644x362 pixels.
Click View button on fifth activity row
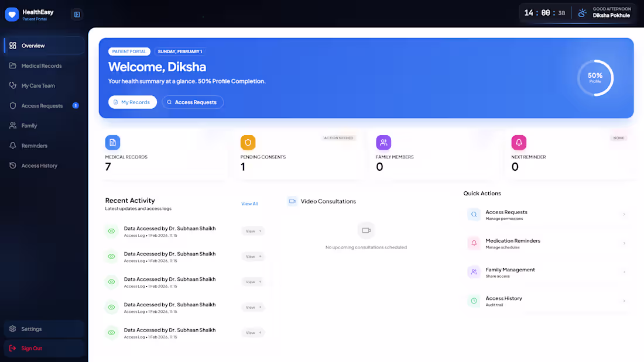253,333
